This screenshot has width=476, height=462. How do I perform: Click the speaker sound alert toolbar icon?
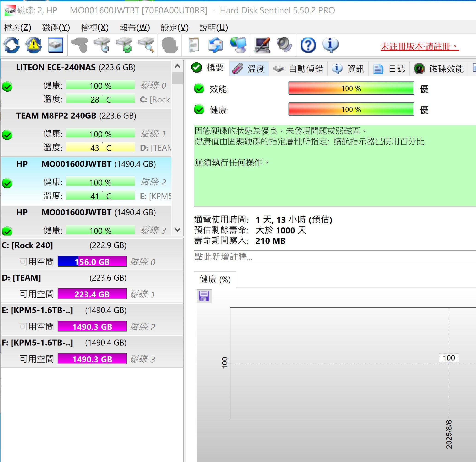point(284,45)
